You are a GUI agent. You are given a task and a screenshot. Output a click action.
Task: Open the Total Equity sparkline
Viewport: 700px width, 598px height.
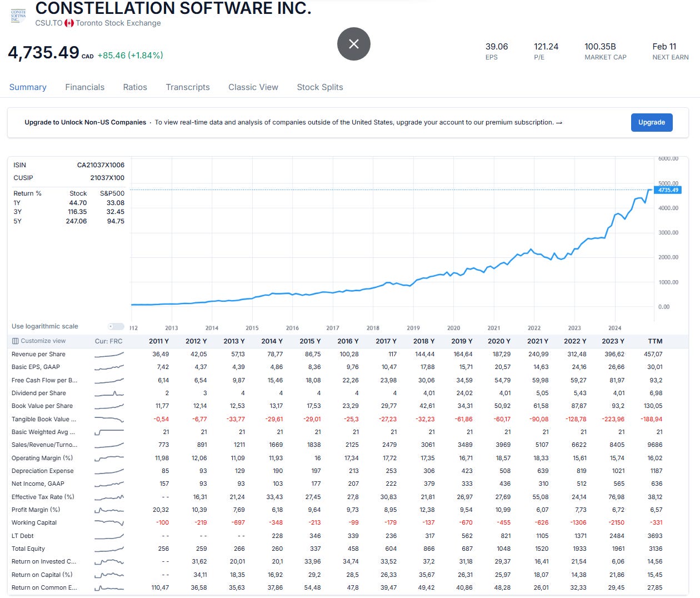[109, 549]
